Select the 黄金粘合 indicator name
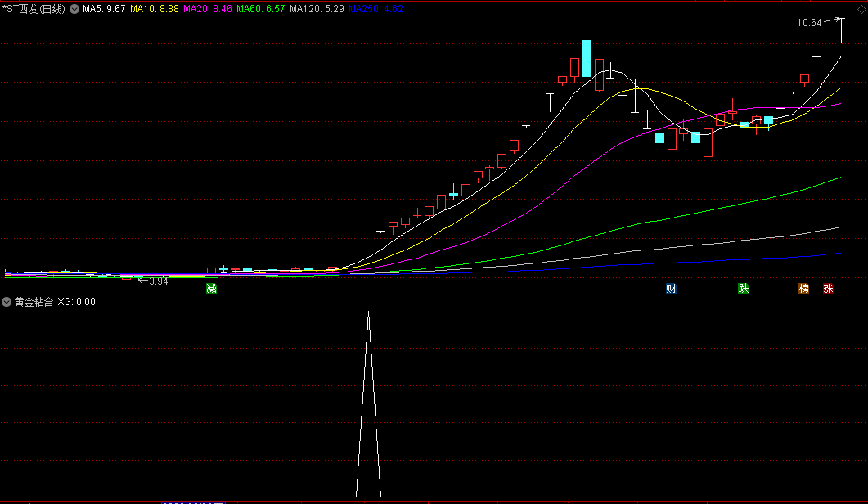868x504 pixels. [34, 302]
